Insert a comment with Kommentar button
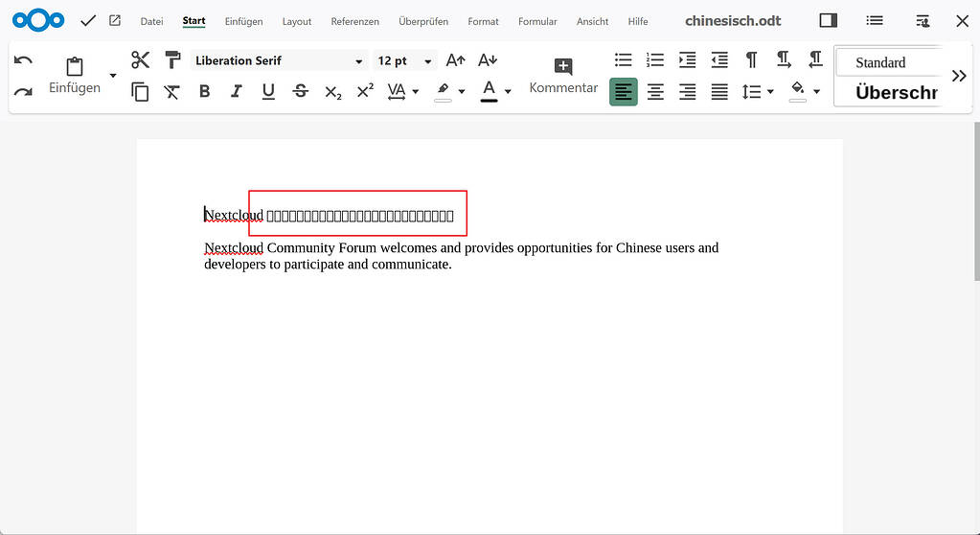Screen dimensions: 980x535 (563, 76)
